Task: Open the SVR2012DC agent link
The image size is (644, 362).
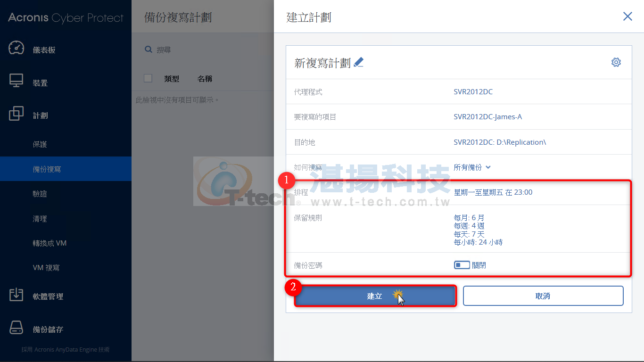Action: (473, 92)
